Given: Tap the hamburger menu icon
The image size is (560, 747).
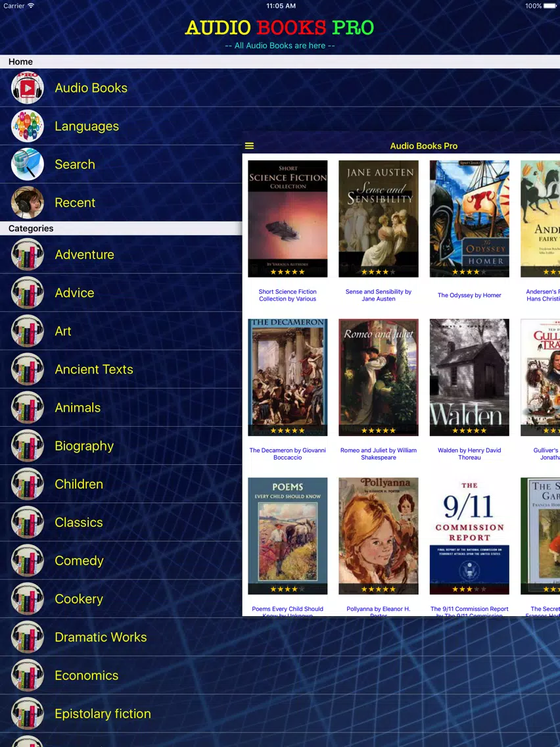Looking at the screenshot, I should click(249, 146).
